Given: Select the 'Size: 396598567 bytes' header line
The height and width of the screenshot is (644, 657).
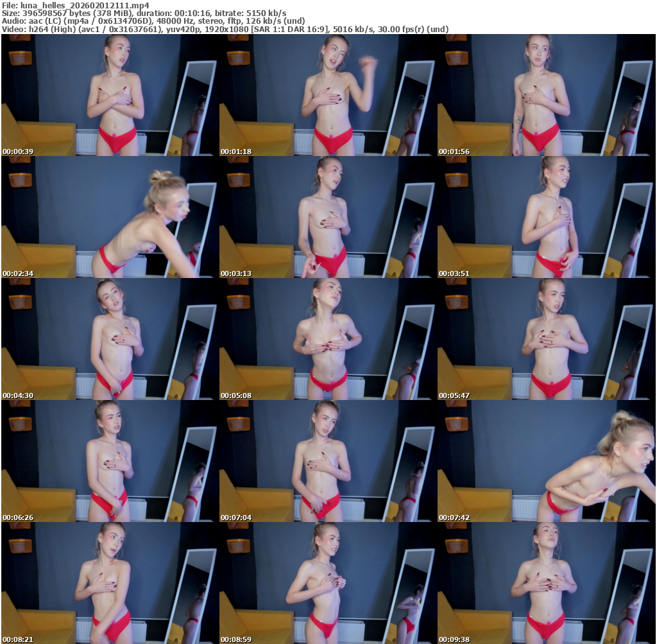Looking at the screenshot, I should 144,13.
